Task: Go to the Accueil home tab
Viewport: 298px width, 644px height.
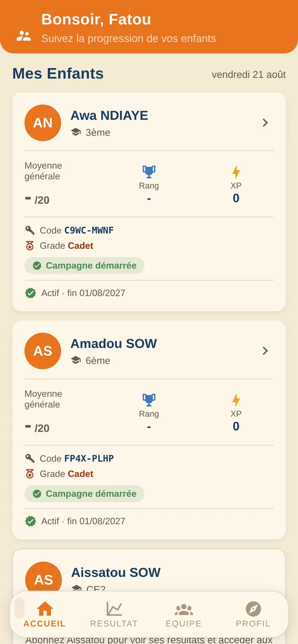Action: point(45,615)
